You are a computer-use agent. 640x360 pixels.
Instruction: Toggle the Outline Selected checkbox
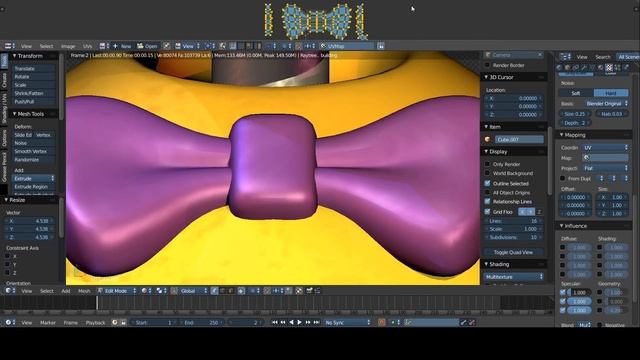(487, 183)
